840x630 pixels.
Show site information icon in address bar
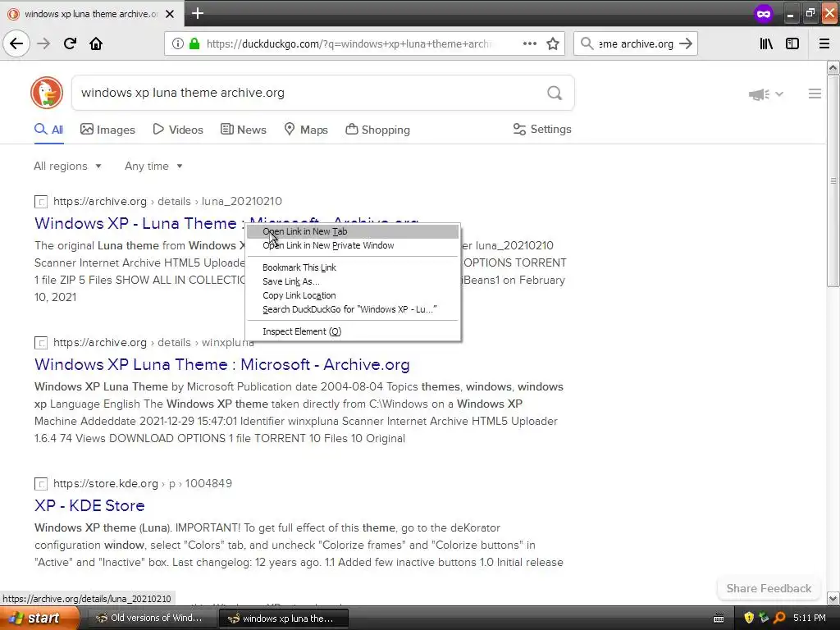pos(178,43)
